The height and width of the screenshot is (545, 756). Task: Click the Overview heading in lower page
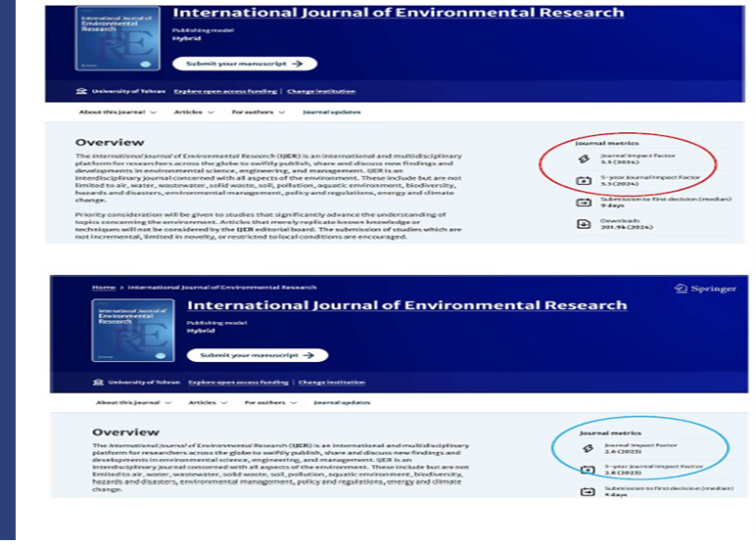[x=125, y=432]
